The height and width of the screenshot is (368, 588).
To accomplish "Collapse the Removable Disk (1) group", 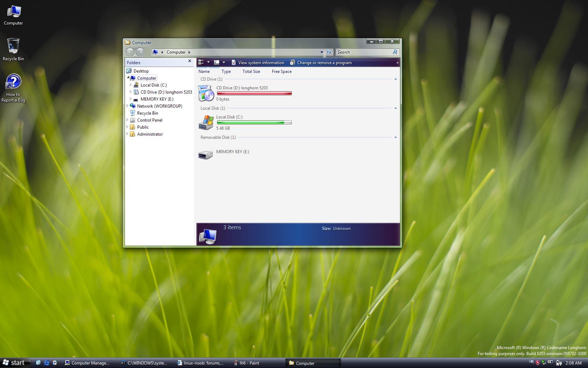I will 395,137.
